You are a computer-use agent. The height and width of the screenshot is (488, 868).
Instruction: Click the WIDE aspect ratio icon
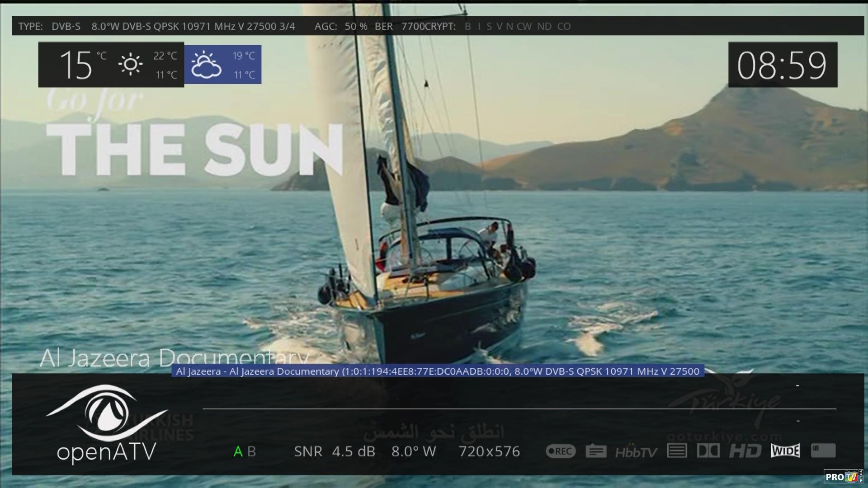coord(785,450)
